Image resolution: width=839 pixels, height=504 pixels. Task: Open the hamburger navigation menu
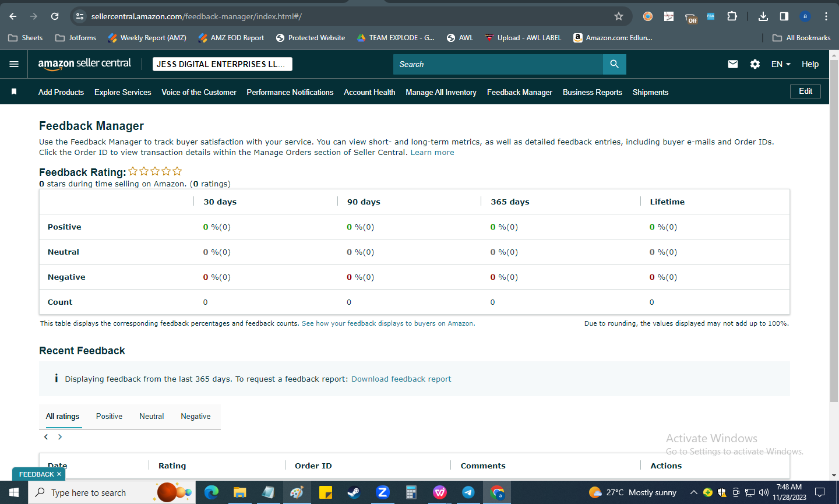pyautogui.click(x=14, y=64)
